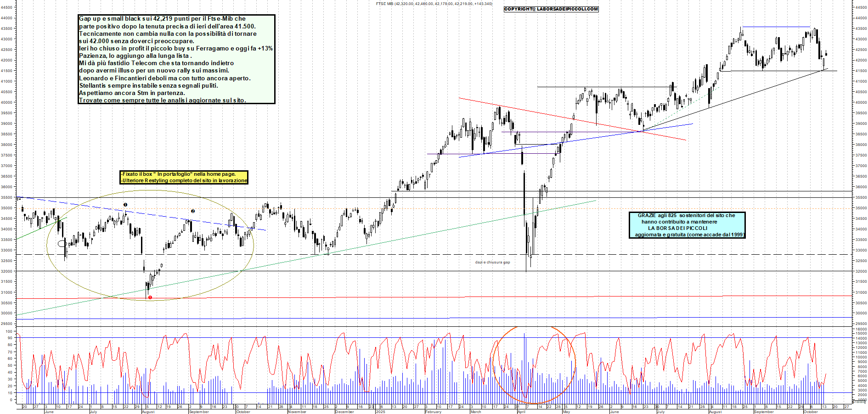Click the 'October' label at the far right of the time axis
The height and width of the screenshot is (414, 868).
[811, 412]
